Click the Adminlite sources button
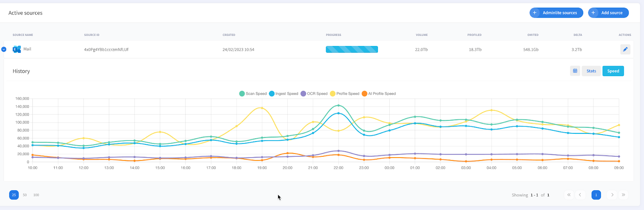Screen dimensions: 644x210 (556, 13)
